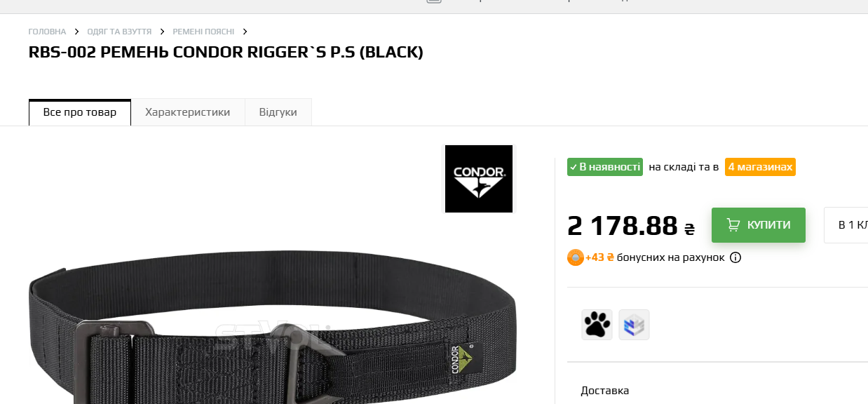Show the 4 магазинах store availability

760,167
